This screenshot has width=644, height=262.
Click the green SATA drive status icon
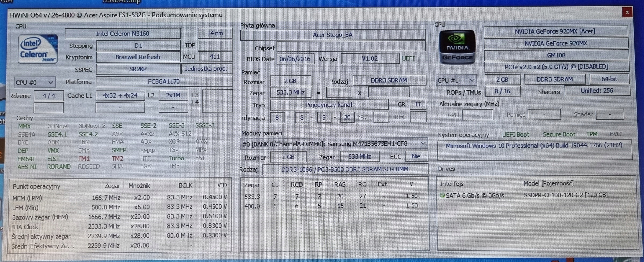click(442, 195)
